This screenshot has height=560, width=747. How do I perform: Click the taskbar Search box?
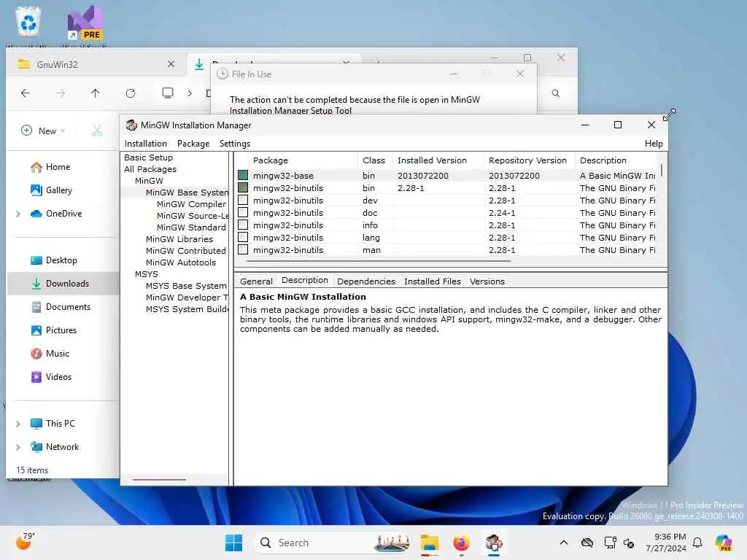pos(333,542)
